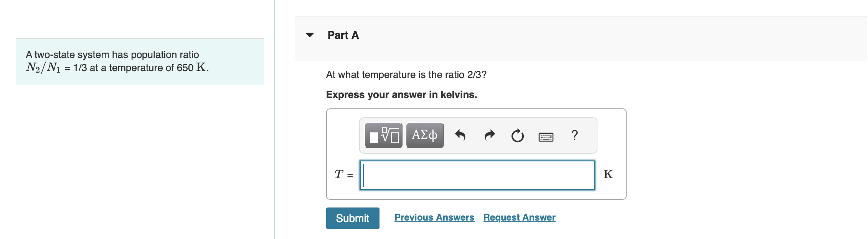Click the Express your answer in kelvins text

pyautogui.click(x=401, y=95)
